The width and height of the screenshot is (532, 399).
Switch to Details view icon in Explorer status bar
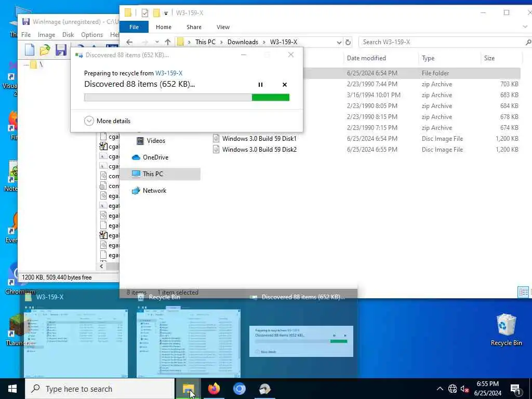[523, 292]
